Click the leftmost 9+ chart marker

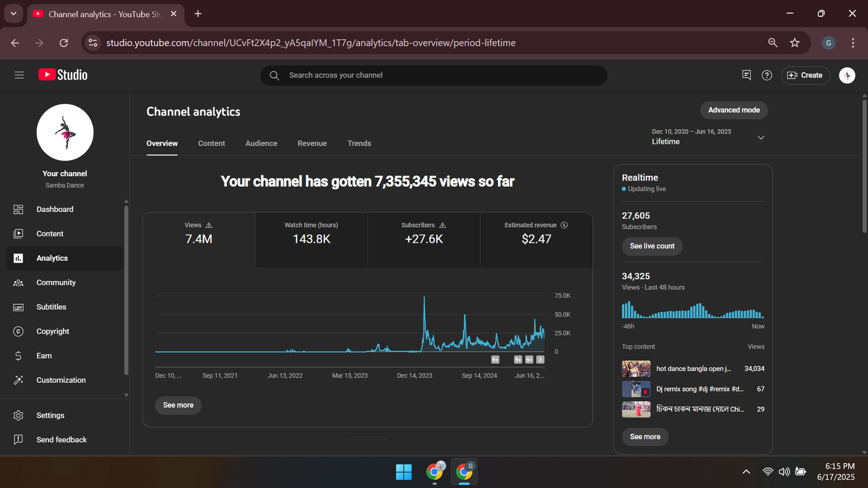(495, 359)
